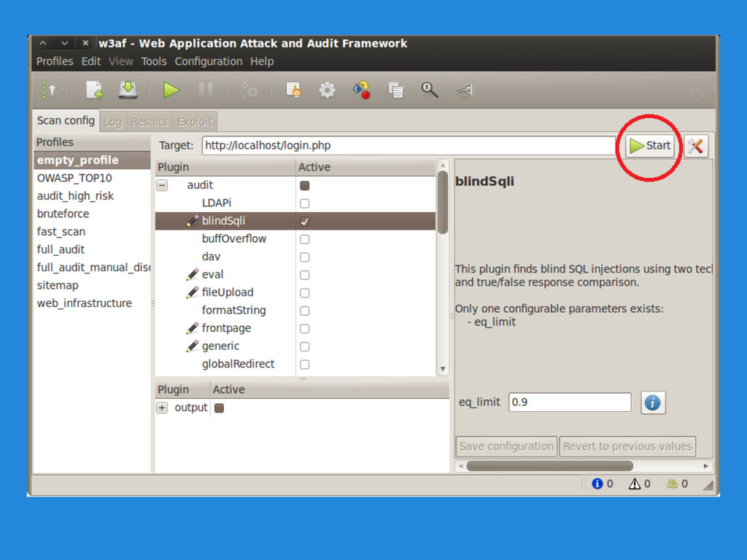Viewport: 747px width, 560px height.
Task: Switch to the Scan config tab
Action: pos(66,120)
